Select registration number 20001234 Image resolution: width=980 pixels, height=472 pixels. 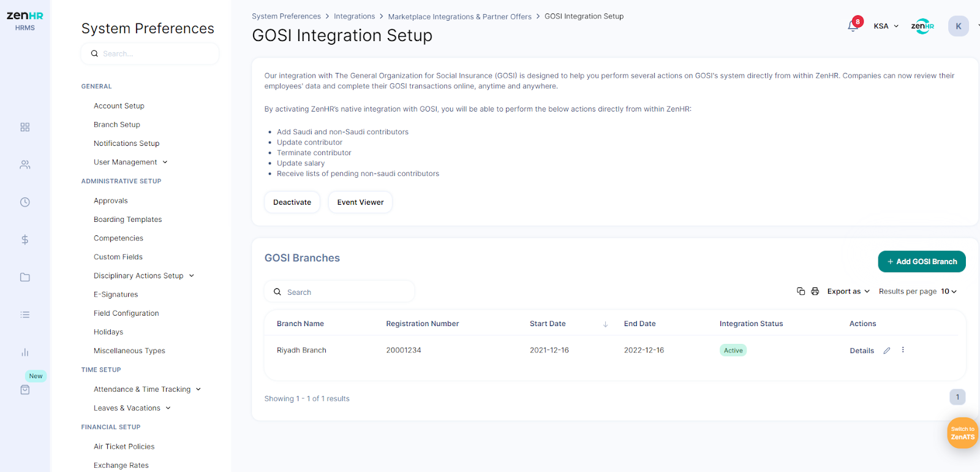(404, 351)
